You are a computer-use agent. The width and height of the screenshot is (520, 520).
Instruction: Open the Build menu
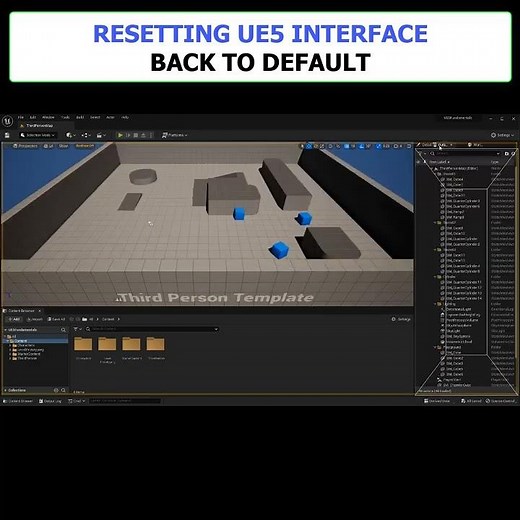pos(80,117)
